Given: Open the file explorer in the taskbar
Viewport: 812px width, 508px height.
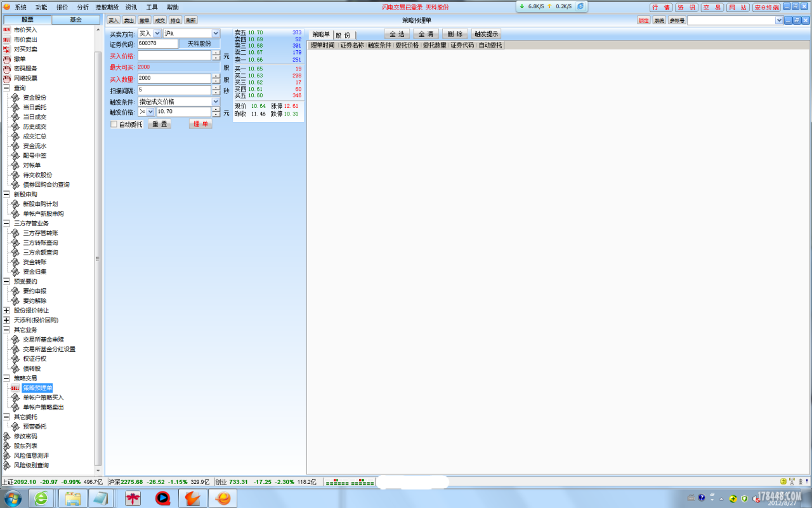Looking at the screenshot, I should [72, 498].
